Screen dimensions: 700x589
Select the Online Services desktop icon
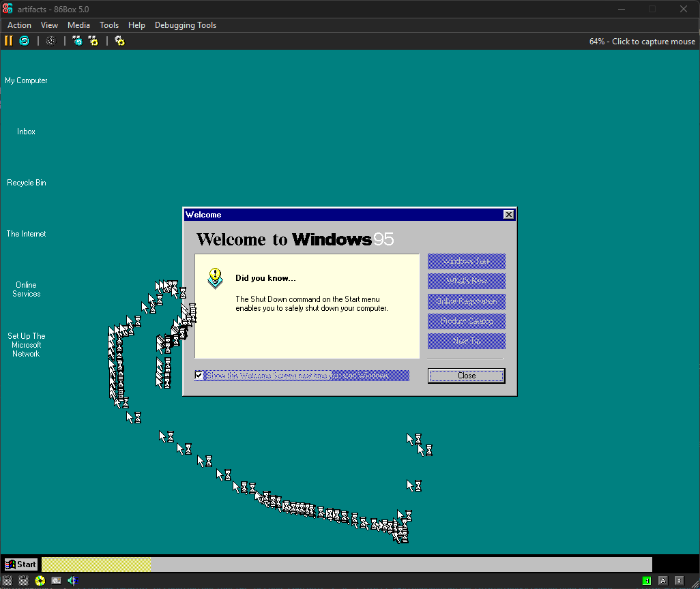coord(27,289)
